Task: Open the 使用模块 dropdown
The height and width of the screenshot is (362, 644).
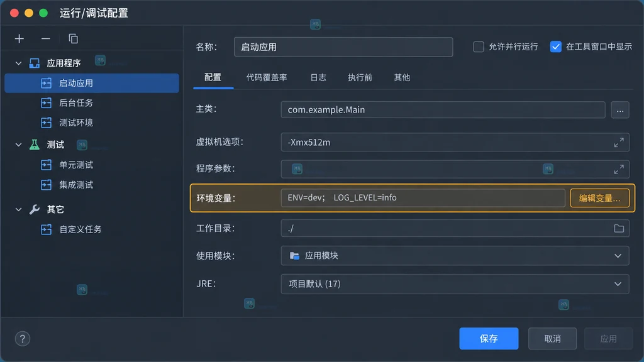Action: click(x=455, y=256)
